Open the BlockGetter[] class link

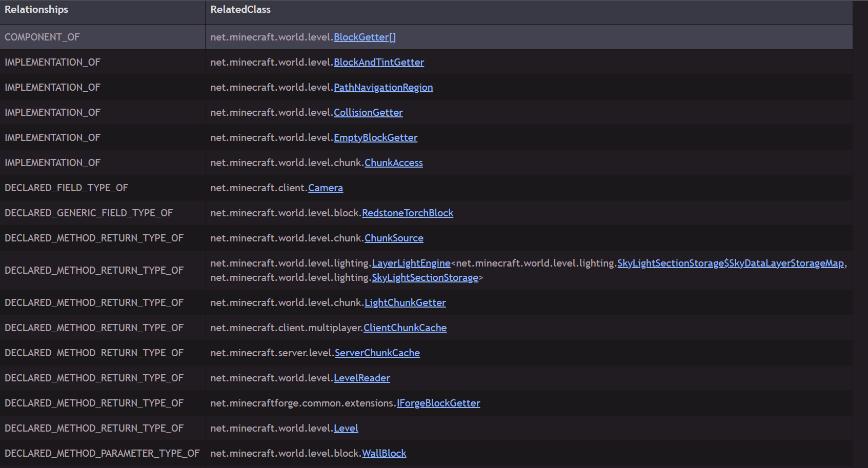(365, 37)
